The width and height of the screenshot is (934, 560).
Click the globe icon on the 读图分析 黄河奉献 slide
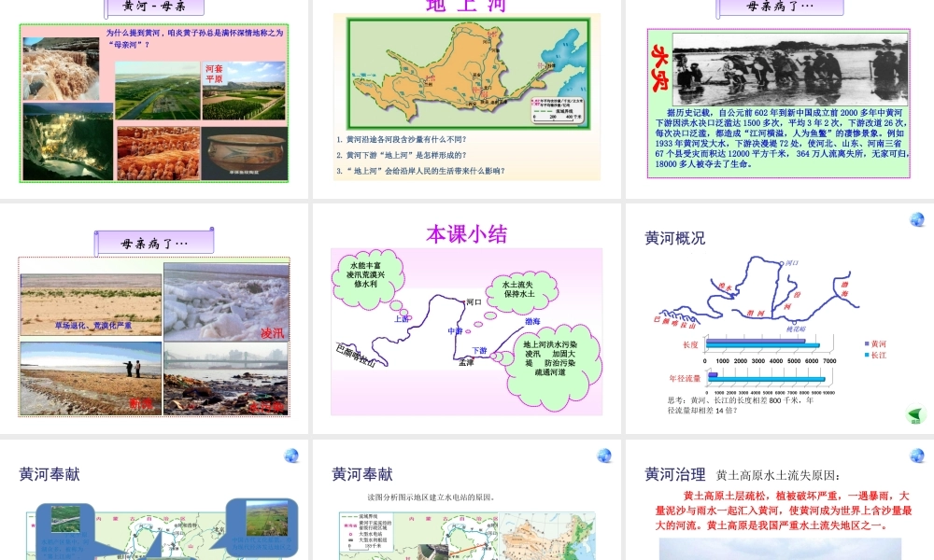tap(604, 455)
